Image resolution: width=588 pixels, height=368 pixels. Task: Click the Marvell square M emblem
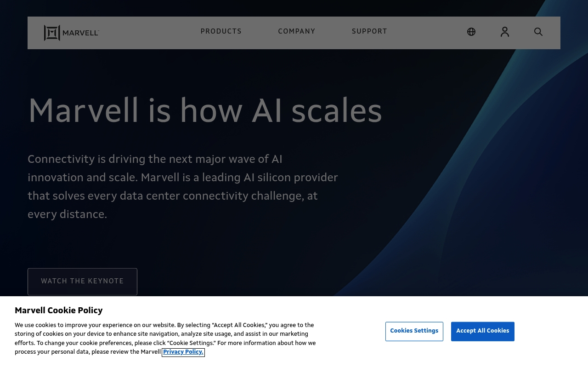[x=52, y=33]
